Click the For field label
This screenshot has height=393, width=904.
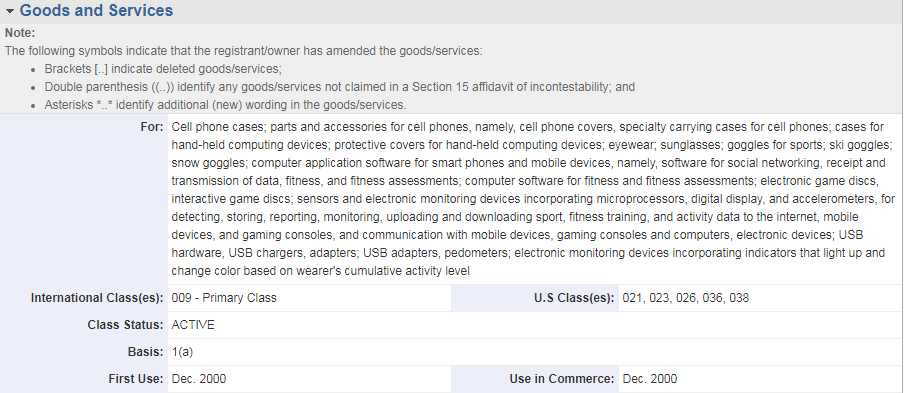click(x=152, y=127)
